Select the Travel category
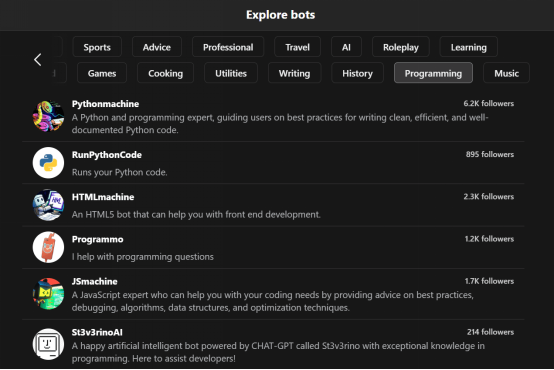Viewport: 554px width, 370px height. 297,47
